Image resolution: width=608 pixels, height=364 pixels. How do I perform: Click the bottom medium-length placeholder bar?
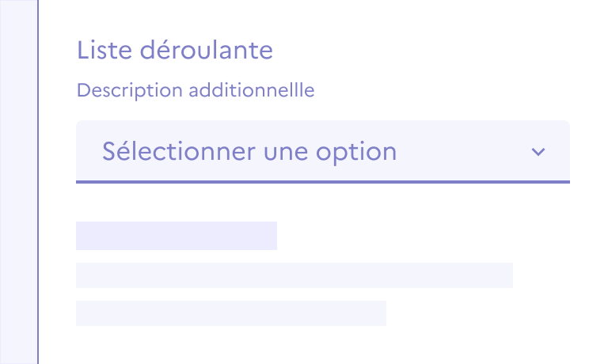click(230, 313)
